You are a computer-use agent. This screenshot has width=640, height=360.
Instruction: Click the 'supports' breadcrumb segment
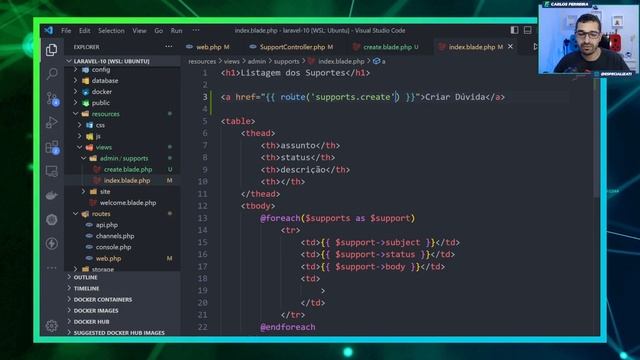tap(286, 61)
